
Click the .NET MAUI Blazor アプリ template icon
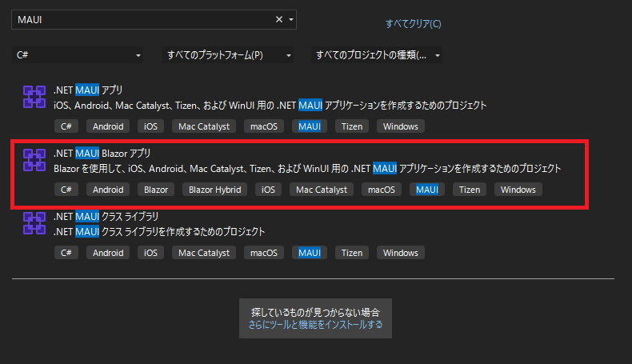pos(34,160)
